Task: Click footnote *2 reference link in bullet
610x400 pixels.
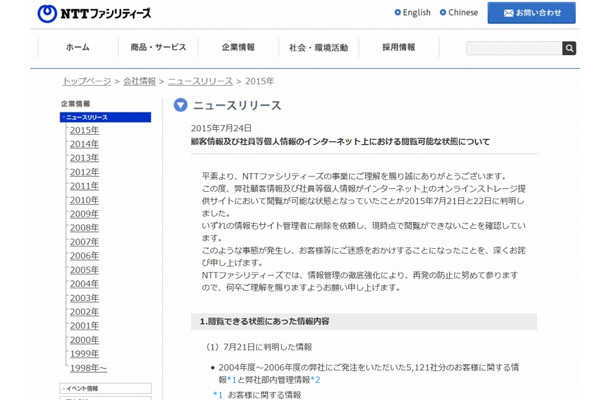Action: coord(316,380)
